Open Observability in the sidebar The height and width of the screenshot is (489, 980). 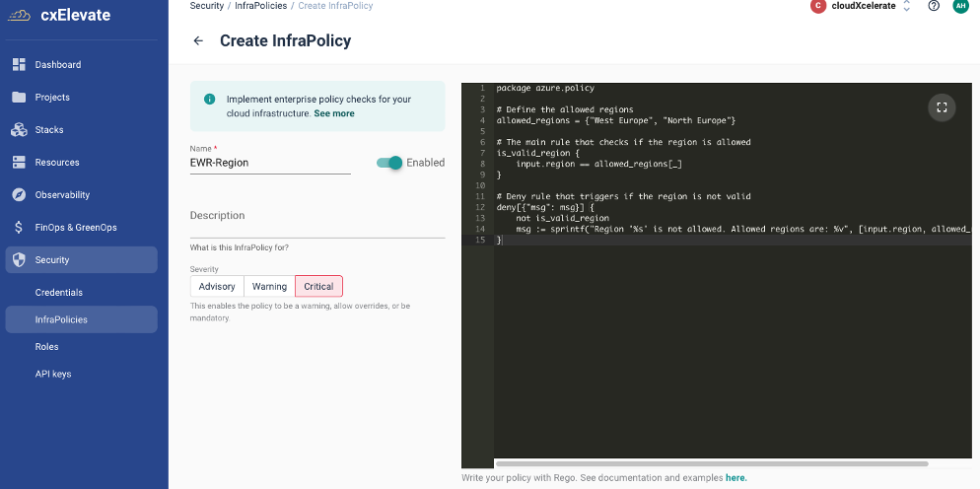[x=81, y=194]
